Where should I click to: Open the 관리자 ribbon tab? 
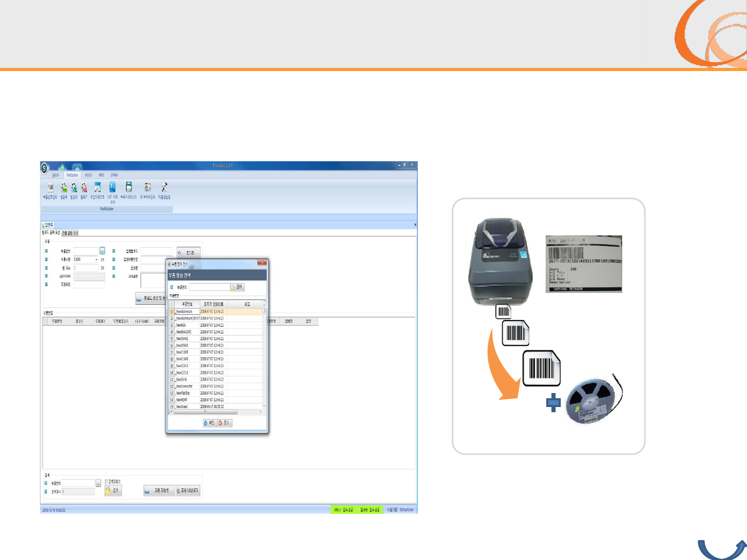pyautogui.click(x=56, y=175)
